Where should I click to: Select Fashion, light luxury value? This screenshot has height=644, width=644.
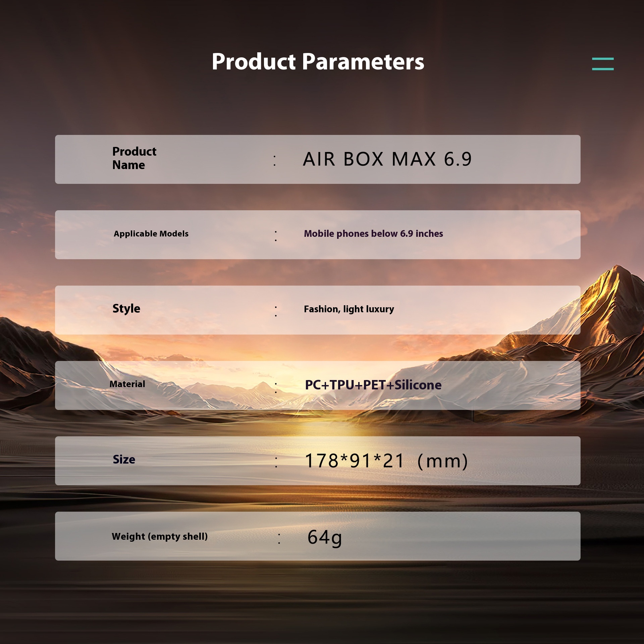[x=349, y=309]
